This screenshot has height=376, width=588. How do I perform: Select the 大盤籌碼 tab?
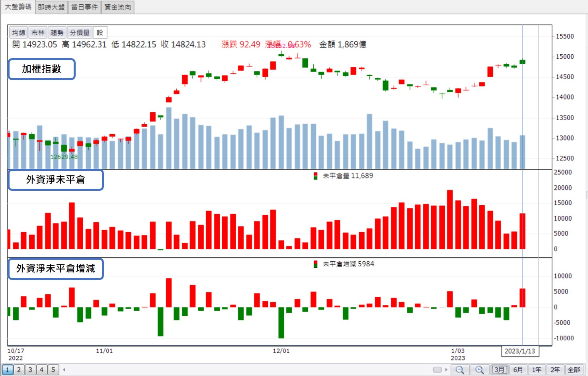click(18, 7)
